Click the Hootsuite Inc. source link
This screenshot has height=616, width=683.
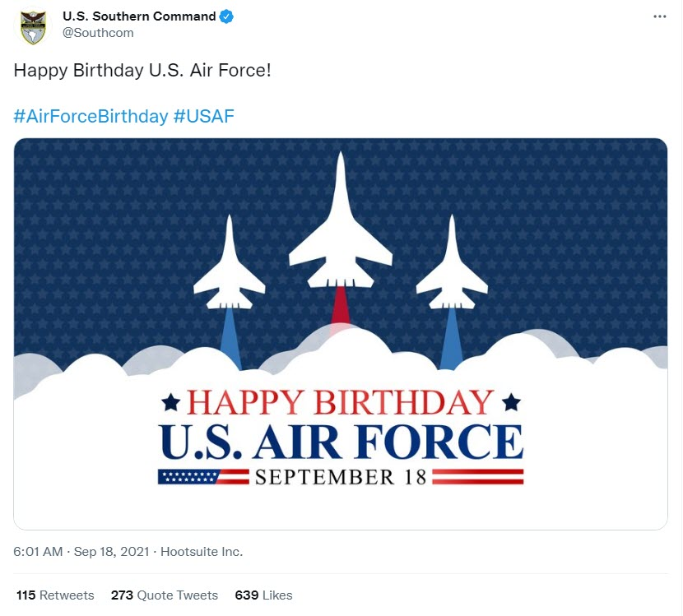tap(202, 551)
